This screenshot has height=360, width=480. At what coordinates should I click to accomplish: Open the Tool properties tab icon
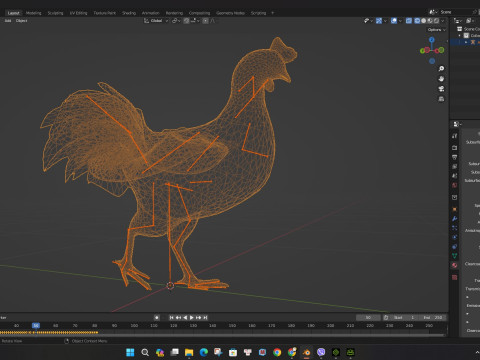click(x=455, y=136)
